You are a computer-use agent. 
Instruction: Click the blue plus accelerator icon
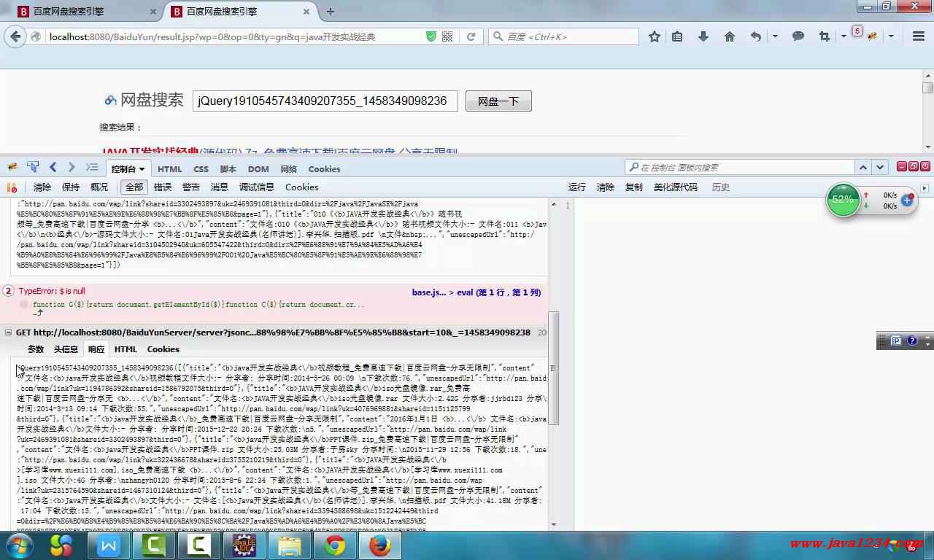coord(908,200)
